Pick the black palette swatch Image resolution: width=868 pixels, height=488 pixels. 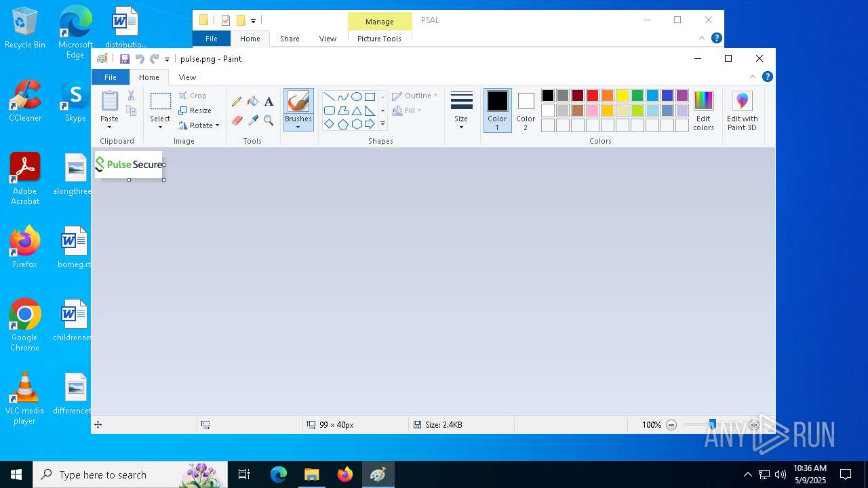tap(548, 96)
